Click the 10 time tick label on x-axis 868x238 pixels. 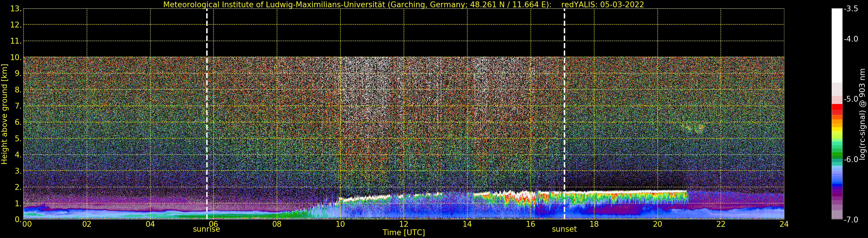click(340, 224)
